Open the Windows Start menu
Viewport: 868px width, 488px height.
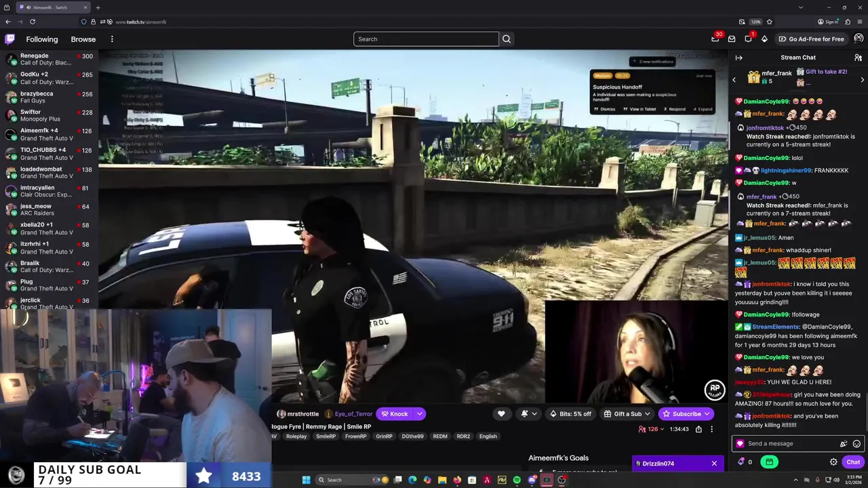306,480
